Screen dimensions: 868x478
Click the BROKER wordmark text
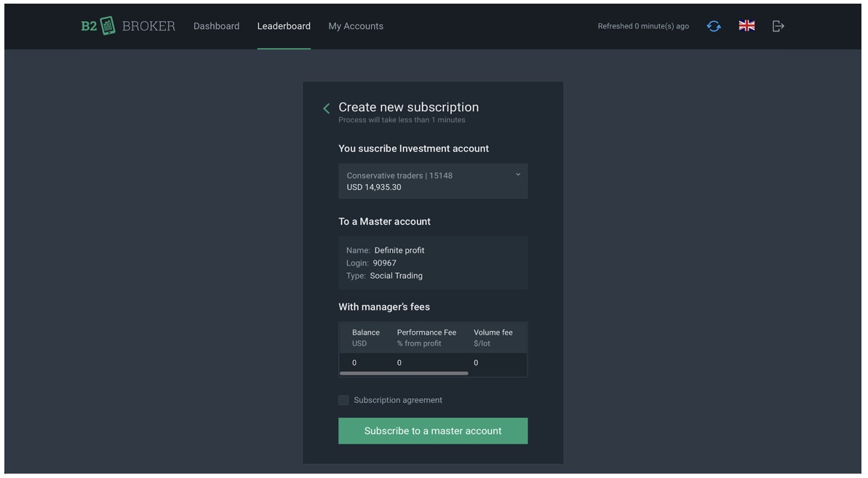pyautogui.click(x=148, y=26)
